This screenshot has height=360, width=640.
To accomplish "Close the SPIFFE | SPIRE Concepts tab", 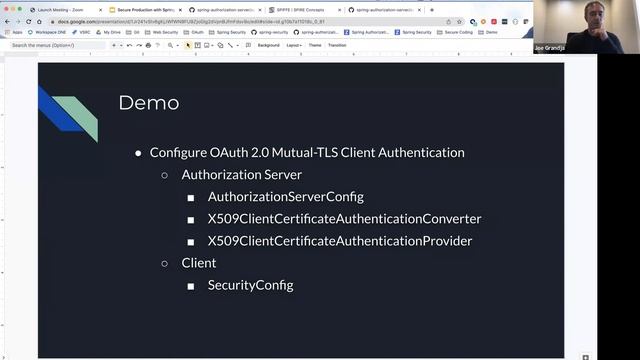I will (339, 10).
